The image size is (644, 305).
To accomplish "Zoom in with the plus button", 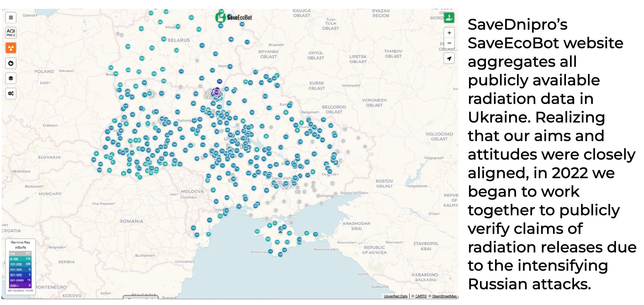I will pos(449,33).
